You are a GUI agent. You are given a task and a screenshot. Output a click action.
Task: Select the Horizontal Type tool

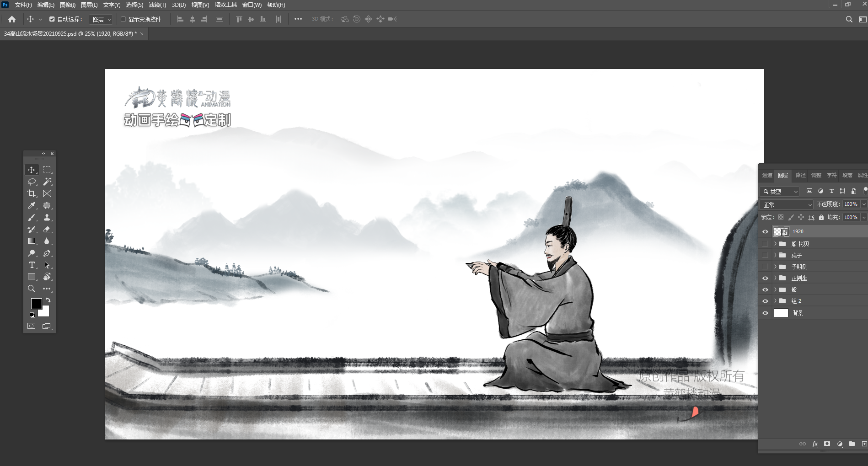click(31, 265)
